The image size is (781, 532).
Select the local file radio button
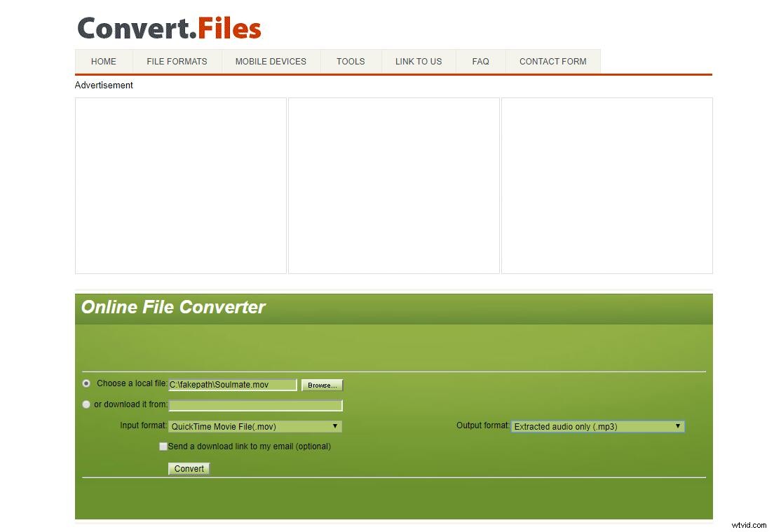click(x=86, y=383)
